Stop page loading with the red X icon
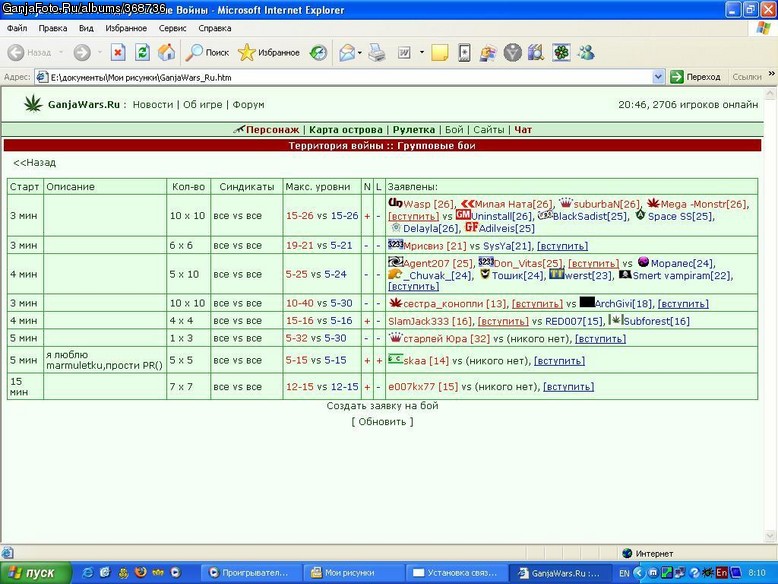778x584 pixels. point(118,52)
